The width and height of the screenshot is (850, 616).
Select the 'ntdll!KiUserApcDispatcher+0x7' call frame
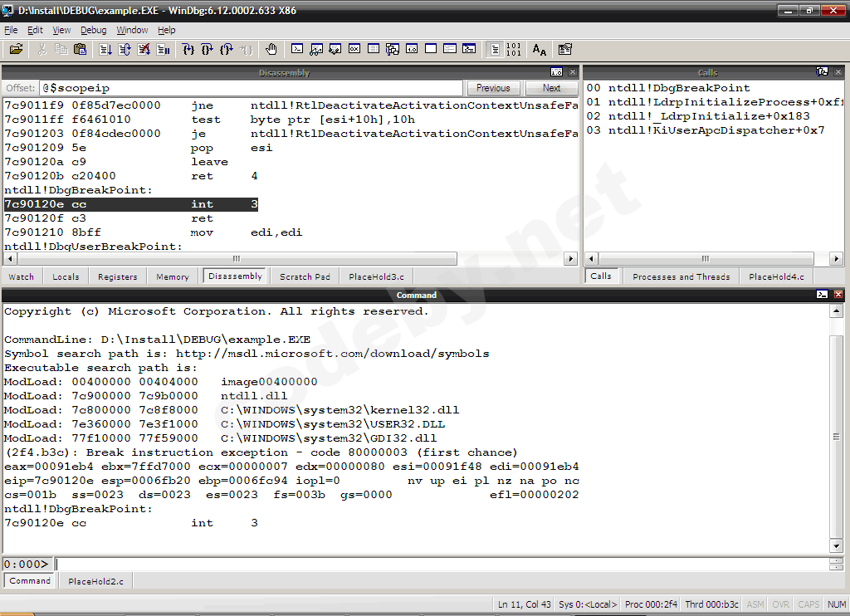coord(716,130)
